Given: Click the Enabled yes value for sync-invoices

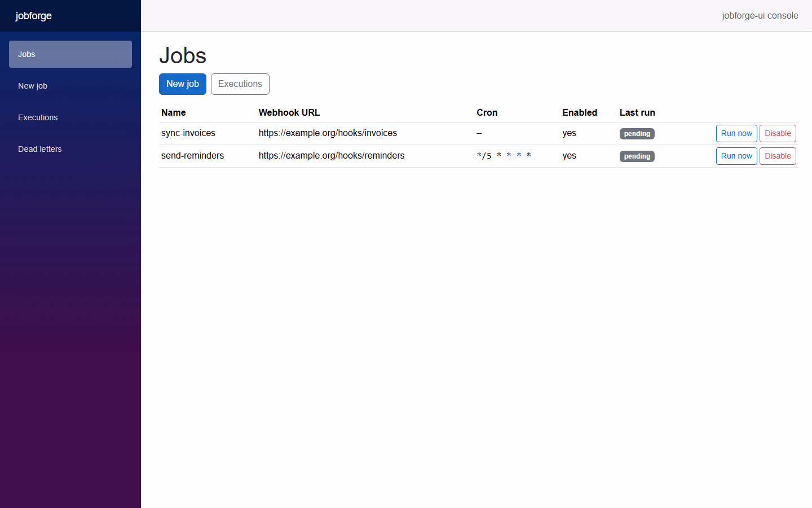Looking at the screenshot, I should coord(569,133).
